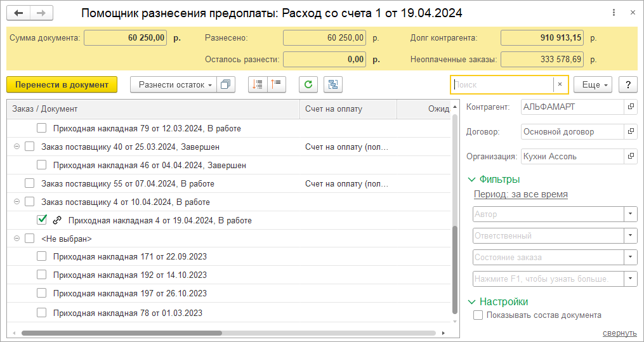Click the Период: за все время link

click(x=520, y=195)
